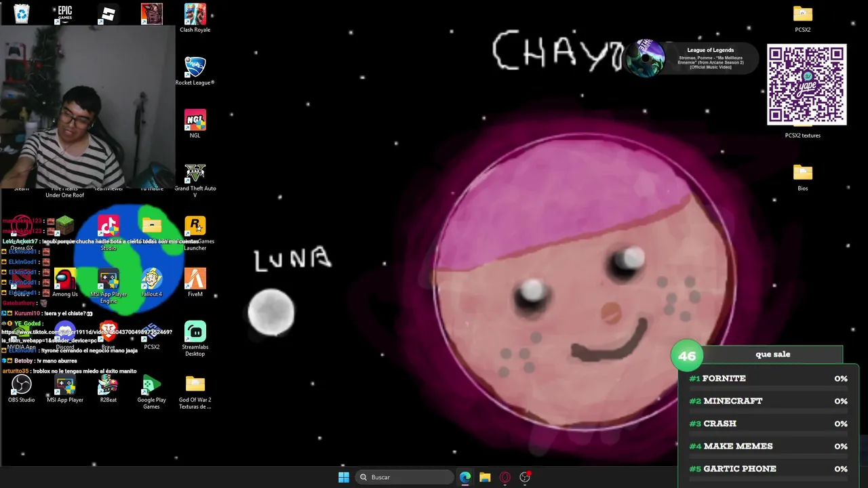The width and height of the screenshot is (868, 488).
Task: Launch the Brave browser shortcut
Action: click(x=108, y=335)
